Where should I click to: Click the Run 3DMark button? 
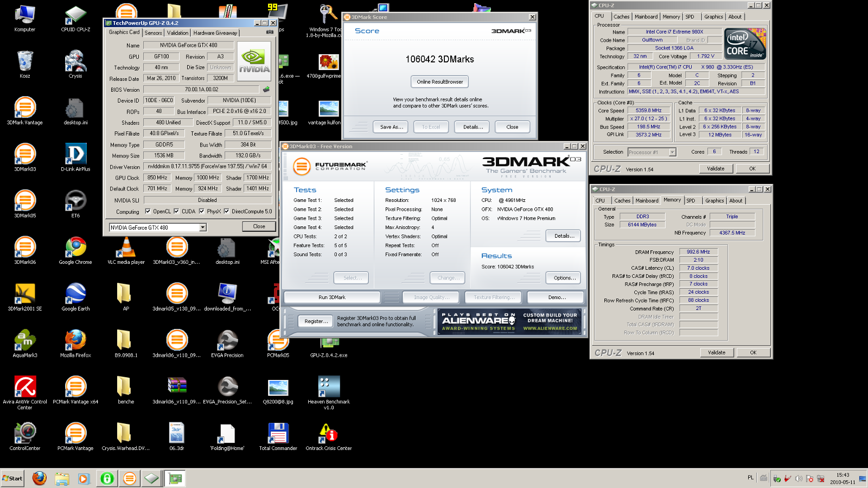pyautogui.click(x=332, y=297)
